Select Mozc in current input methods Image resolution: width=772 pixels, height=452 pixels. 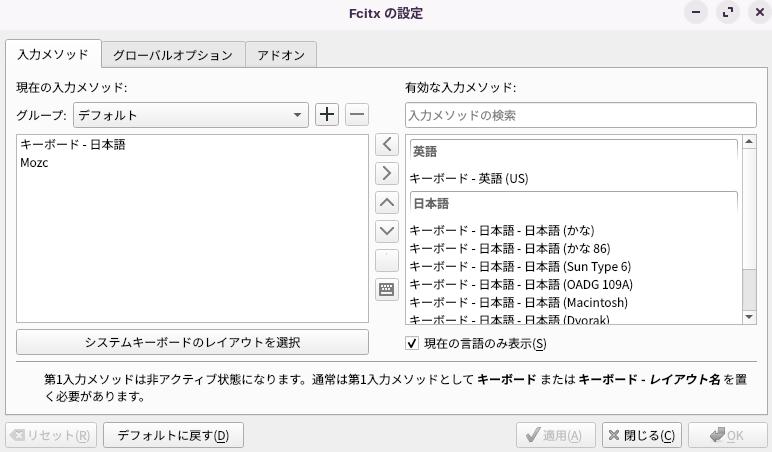192,162
